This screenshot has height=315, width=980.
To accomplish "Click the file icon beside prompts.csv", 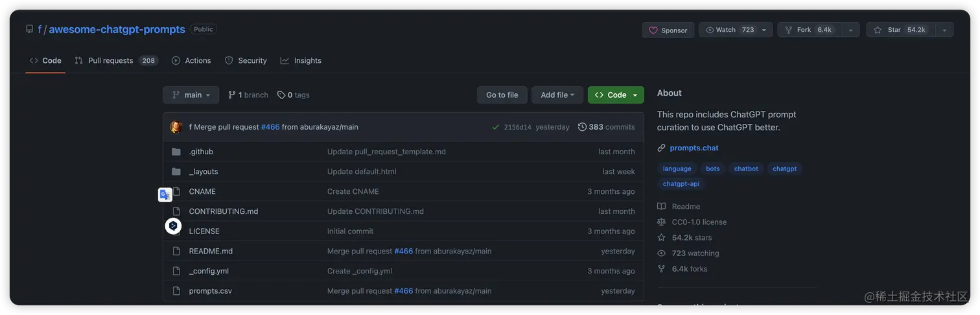I will point(176,291).
